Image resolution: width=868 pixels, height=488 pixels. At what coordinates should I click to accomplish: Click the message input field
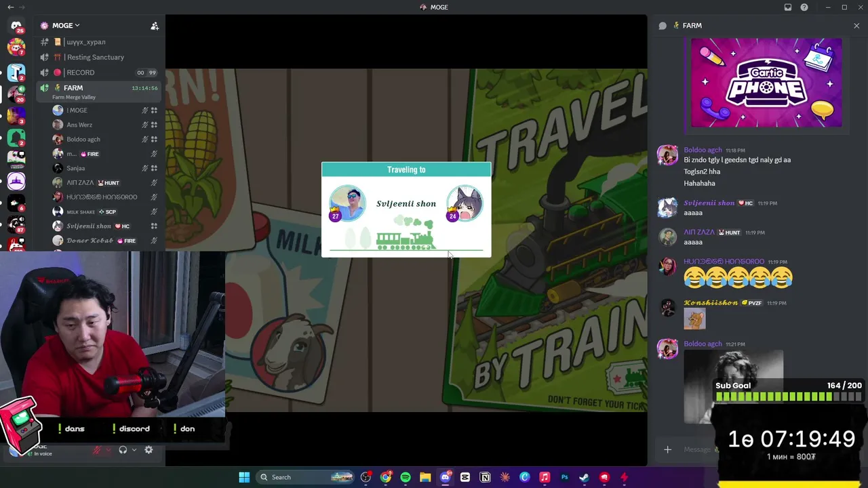click(x=698, y=449)
